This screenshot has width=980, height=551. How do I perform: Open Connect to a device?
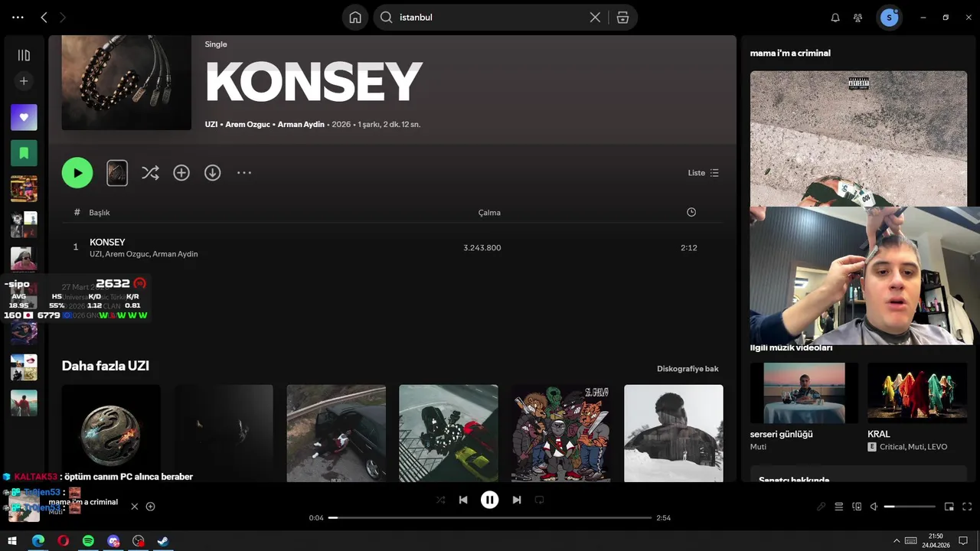point(857,507)
